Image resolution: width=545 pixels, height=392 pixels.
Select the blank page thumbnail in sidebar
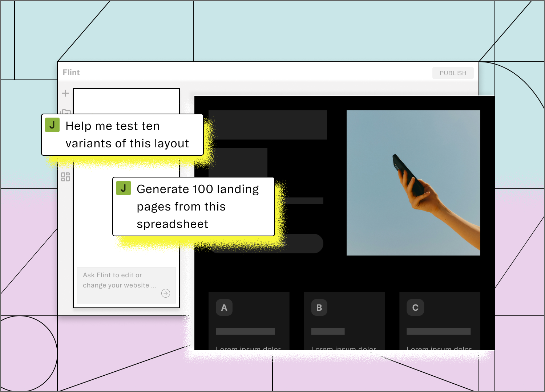[126, 102]
